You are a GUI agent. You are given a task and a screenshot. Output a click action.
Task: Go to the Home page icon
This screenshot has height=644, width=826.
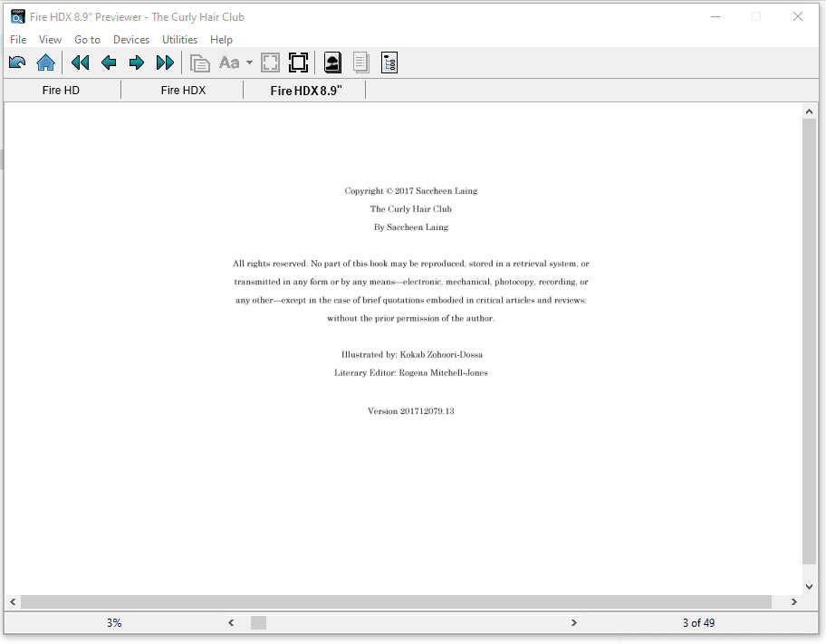point(45,62)
